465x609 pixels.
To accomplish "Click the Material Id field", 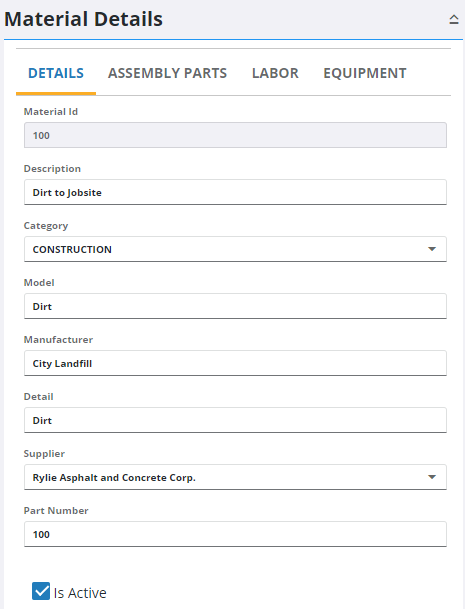I will coord(235,135).
